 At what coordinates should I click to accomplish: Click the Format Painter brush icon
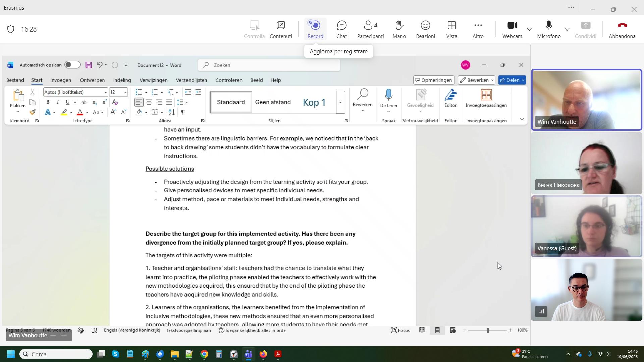(x=32, y=112)
